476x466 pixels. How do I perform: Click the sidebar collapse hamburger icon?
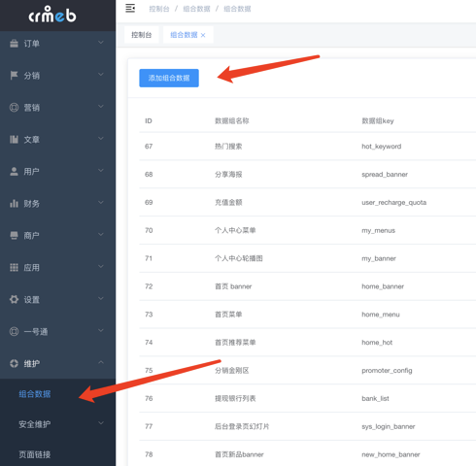click(130, 9)
